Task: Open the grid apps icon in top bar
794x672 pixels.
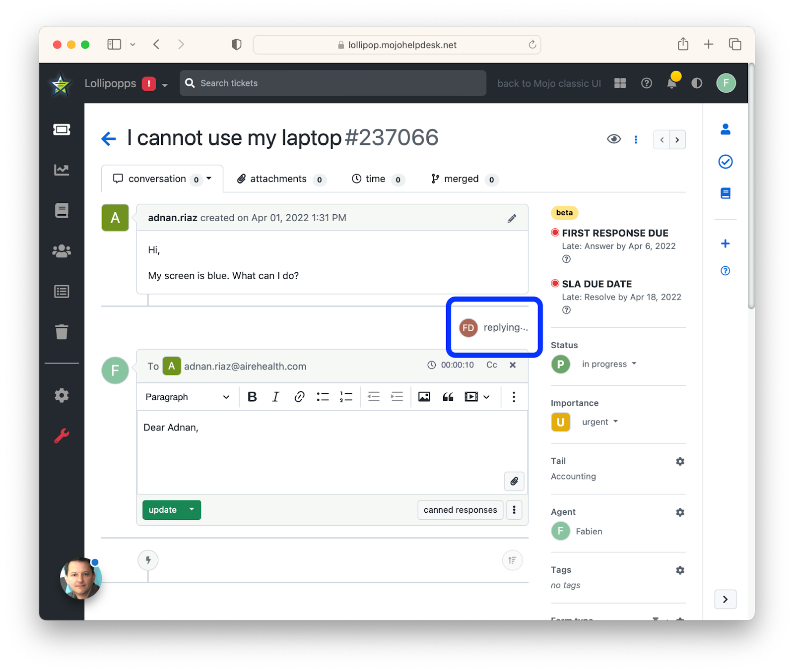Action: click(x=620, y=83)
